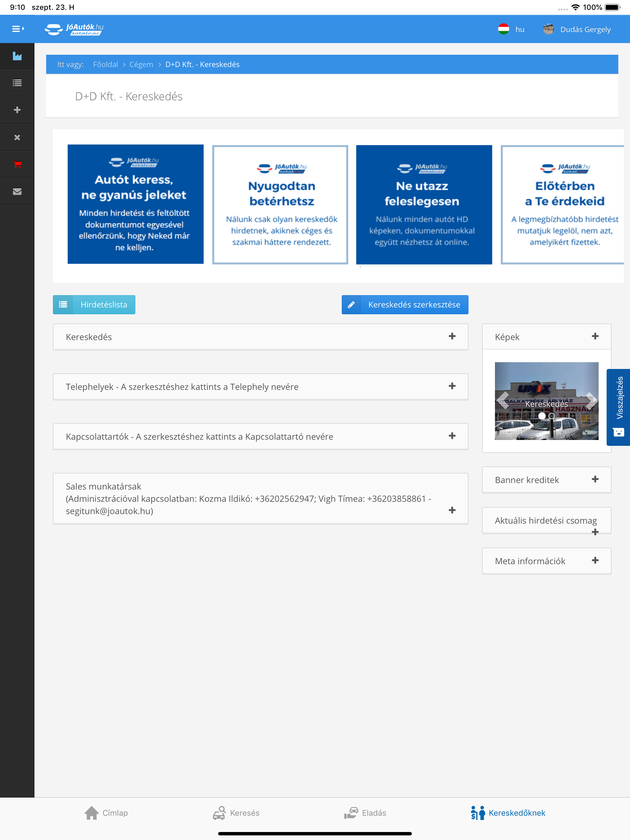
Task: Tap the Eladás hand-car icon
Action: point(351,813)
